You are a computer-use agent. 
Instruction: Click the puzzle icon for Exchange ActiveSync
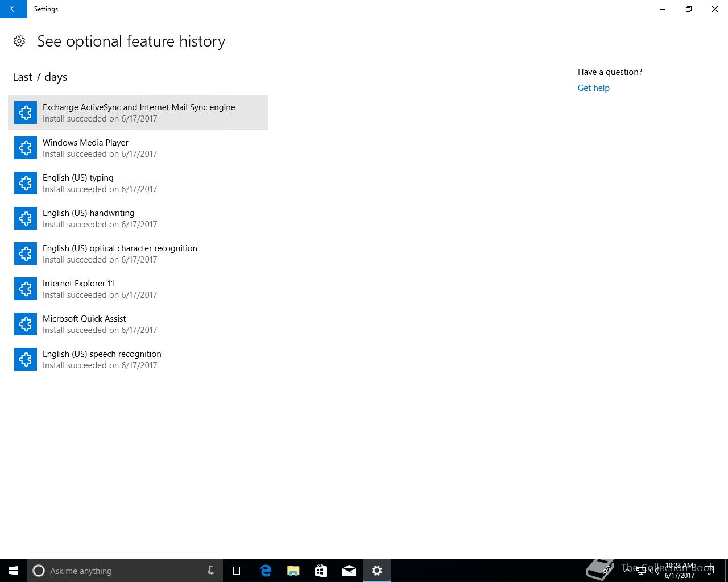tap(26, 113)
